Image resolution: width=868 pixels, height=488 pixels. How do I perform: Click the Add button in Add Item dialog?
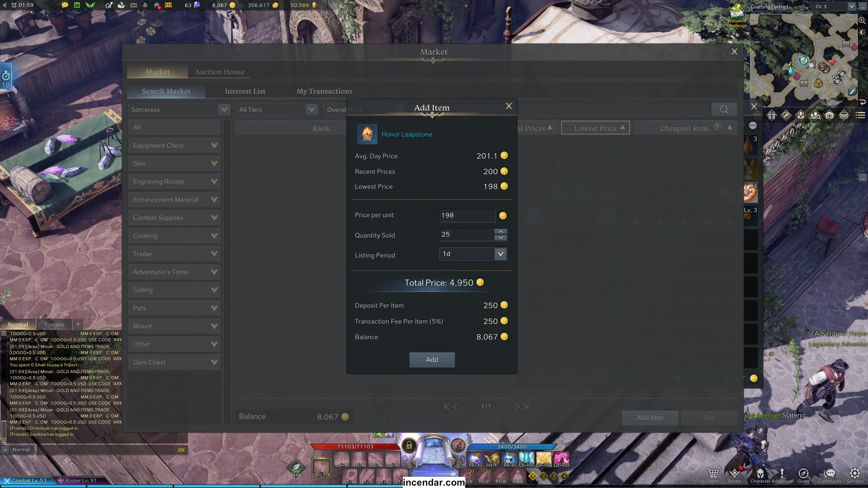432,360
